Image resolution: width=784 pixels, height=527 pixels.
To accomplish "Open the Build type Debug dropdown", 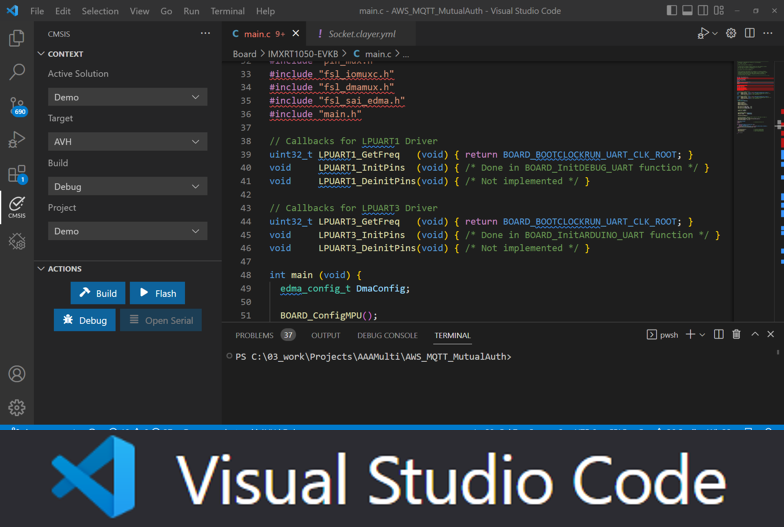I will click(x=128, y=186).
